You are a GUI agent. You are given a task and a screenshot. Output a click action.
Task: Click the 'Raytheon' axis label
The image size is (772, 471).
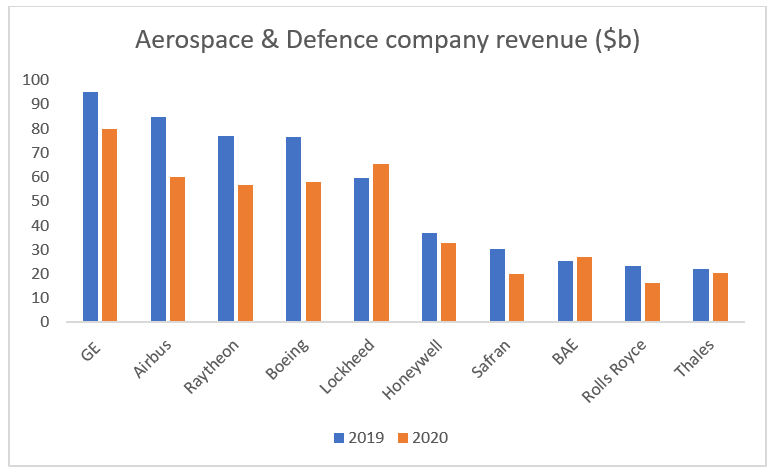[x=211, y=367]
